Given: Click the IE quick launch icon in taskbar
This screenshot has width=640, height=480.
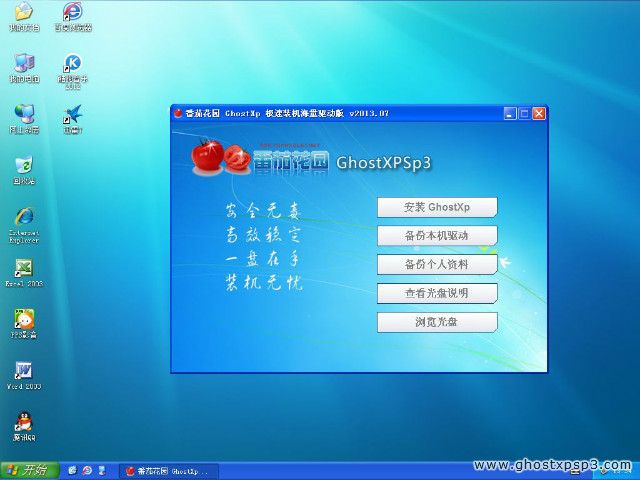Looking at the screenshot, I should coord(87,471).
